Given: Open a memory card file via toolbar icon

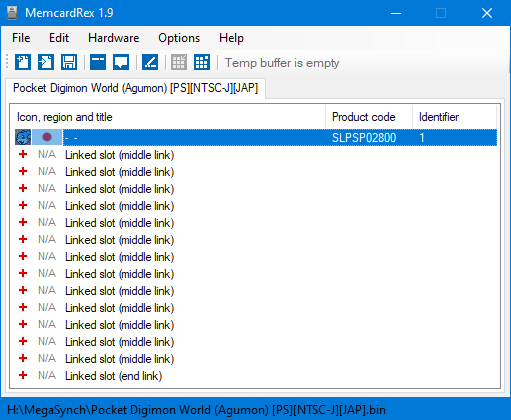Looking at the screenshot, I should [x=46, y=62].
